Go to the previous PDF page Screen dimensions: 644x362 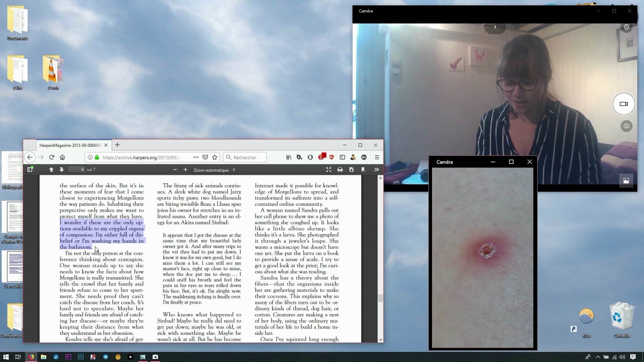click(x=51, y=170)
